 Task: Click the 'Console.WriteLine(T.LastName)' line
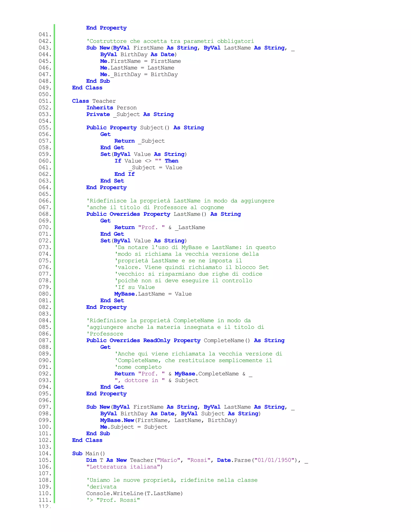pyautogui.click(x=134, y=493)
